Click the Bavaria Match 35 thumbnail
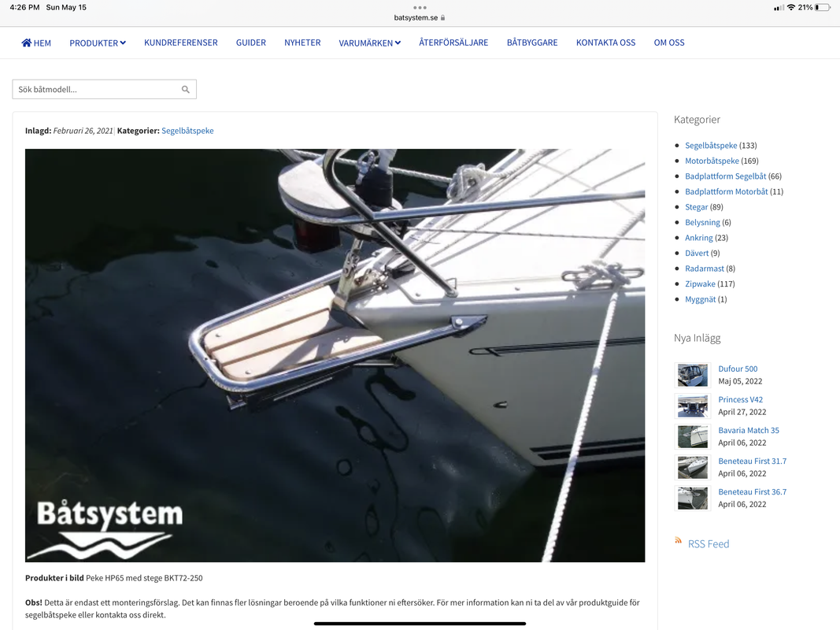This screenshot has width=840, height=630. pyautogui.click(x=693, y=436)
